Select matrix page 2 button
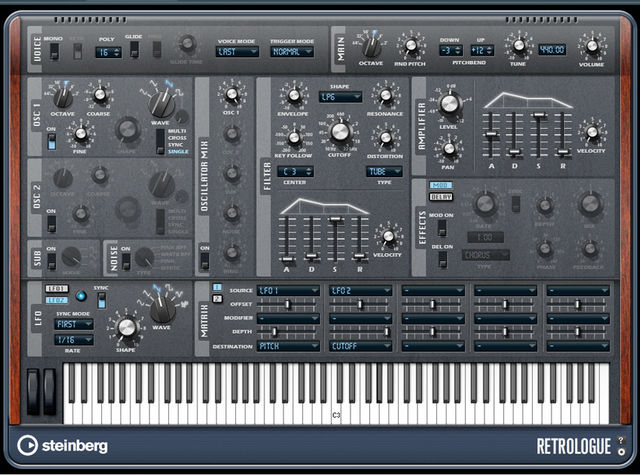This screenshot has height=475, width=640. pyautogui.click(x=217, y=299)
